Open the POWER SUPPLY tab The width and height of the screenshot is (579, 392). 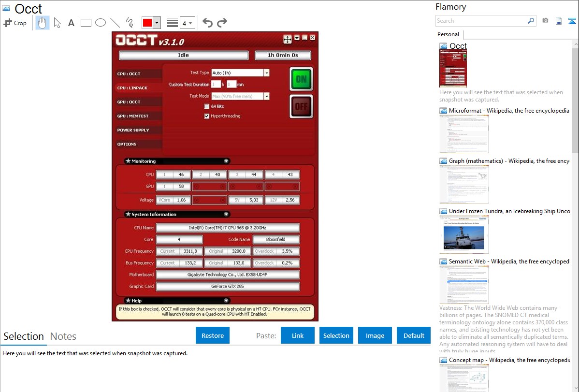139,130
